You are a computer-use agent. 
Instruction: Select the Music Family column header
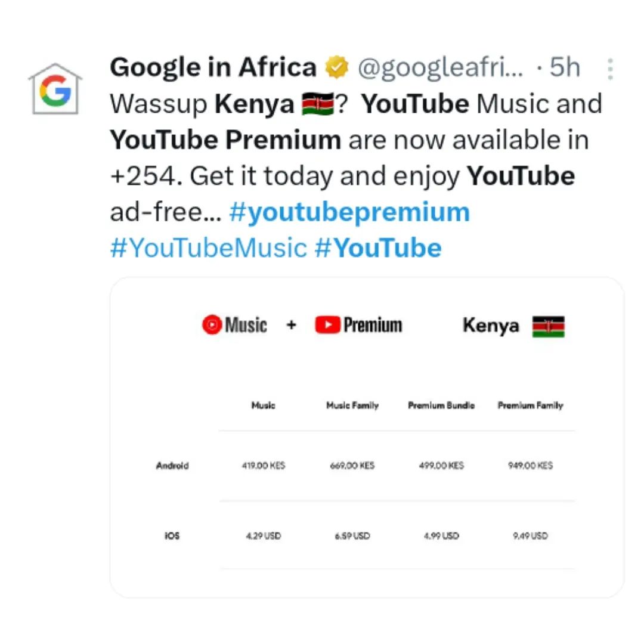coord(352,406)
